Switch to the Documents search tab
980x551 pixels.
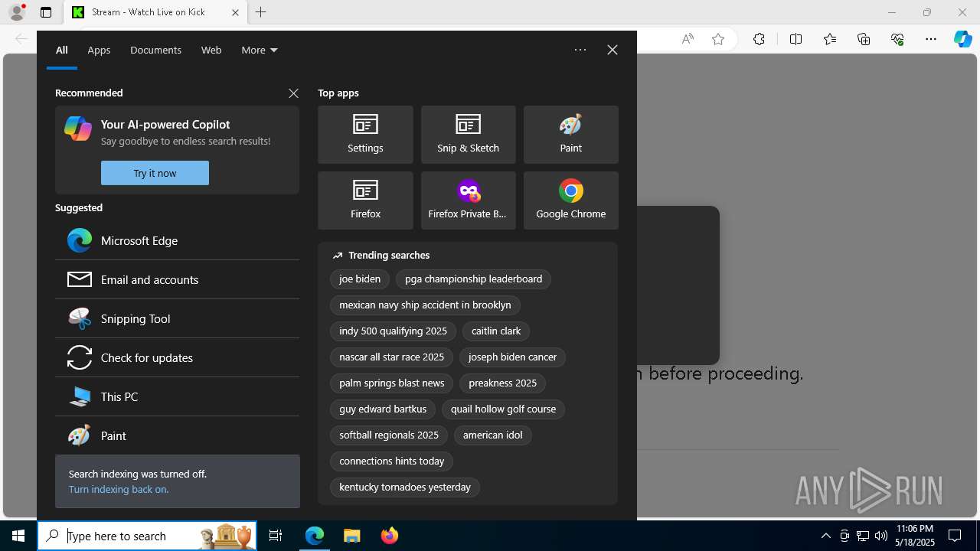[x=155, y=50]
